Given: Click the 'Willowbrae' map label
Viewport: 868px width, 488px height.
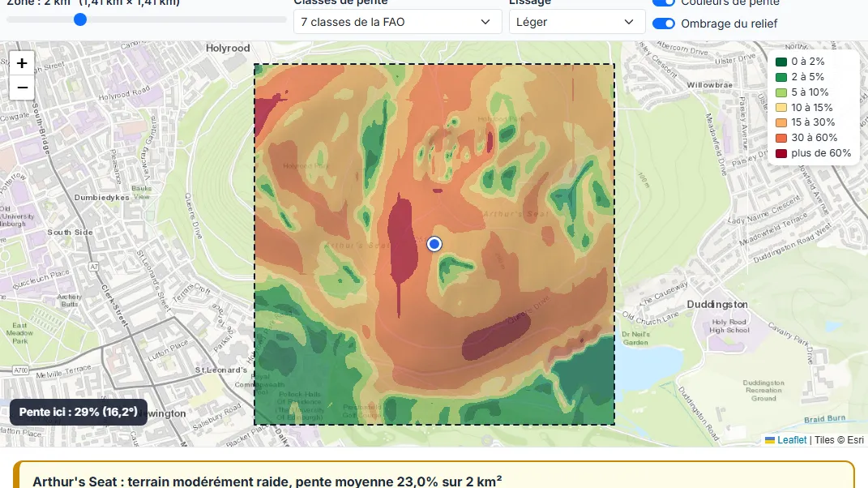Looking at the screenshot, I should click(710, 85).
